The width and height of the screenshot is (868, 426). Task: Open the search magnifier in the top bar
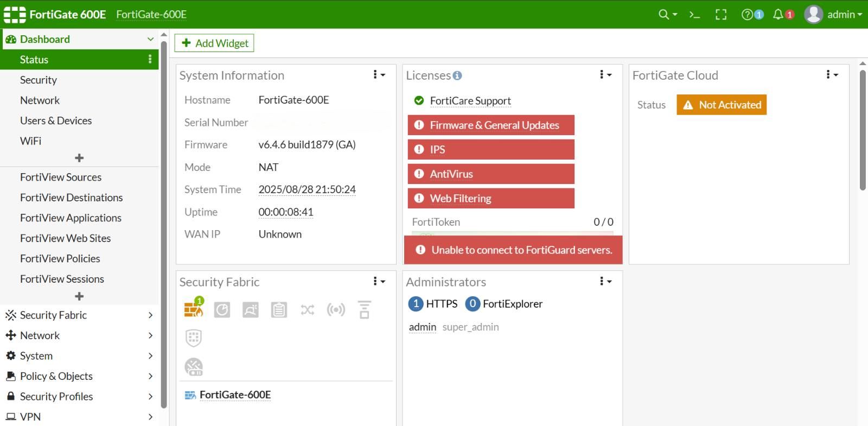click(x=663, y=15)
